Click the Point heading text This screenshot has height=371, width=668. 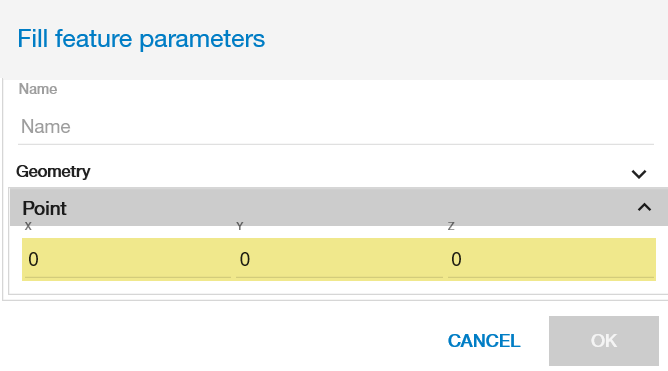click(x=44, y=208)
